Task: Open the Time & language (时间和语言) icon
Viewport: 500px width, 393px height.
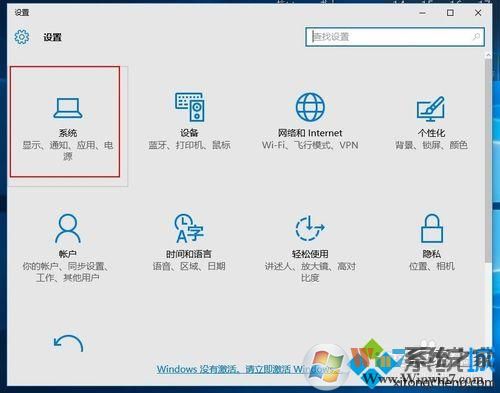Action: [x=189, y=228]
